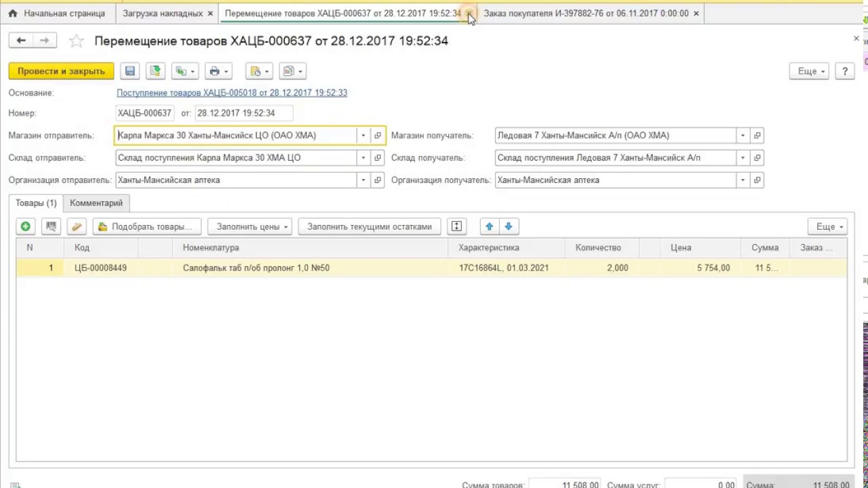Open Склад получатель record via open icon
The image size is (868, 488).
click(x=757, y=158)
